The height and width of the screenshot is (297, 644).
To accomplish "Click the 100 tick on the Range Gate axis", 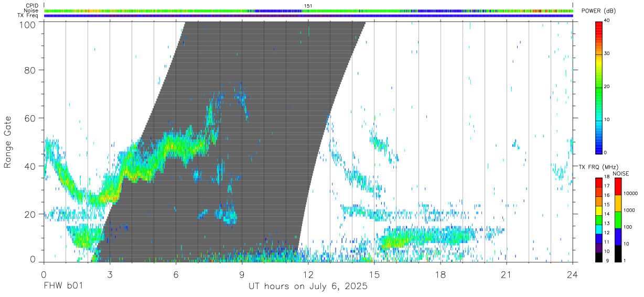I will tap(28, 24).
